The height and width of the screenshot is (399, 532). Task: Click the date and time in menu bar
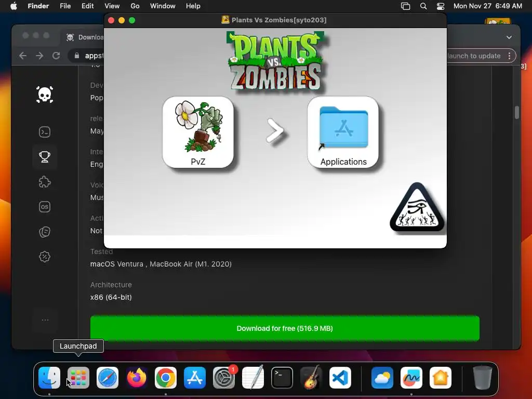487,6
